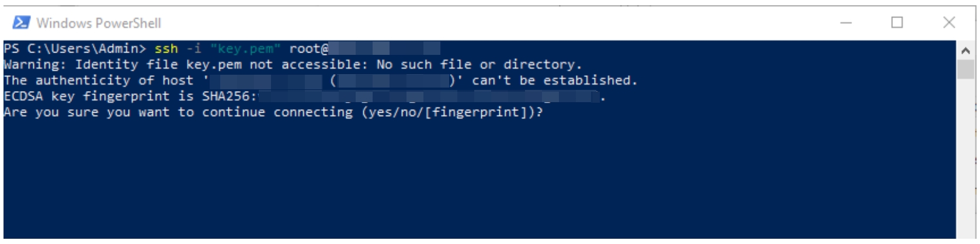
Task: Click the scroll up arrow
Action: pyautogui.click(x=965, y=51)
